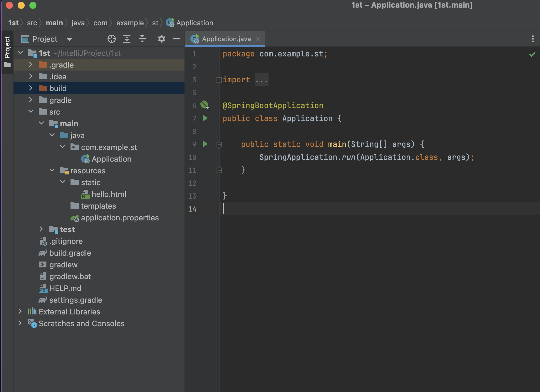Toggle the Project tool window side tab

[7, 52]
